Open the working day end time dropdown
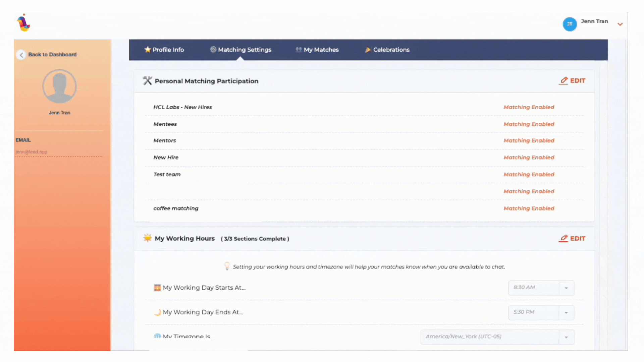This screenshot has height=362, width=644. point(566,312)
